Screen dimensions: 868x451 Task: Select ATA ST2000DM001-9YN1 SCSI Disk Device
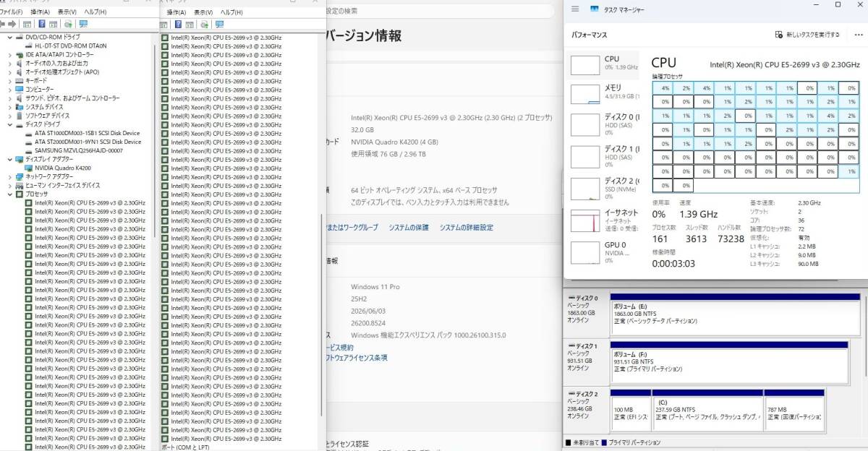point(88,142)
